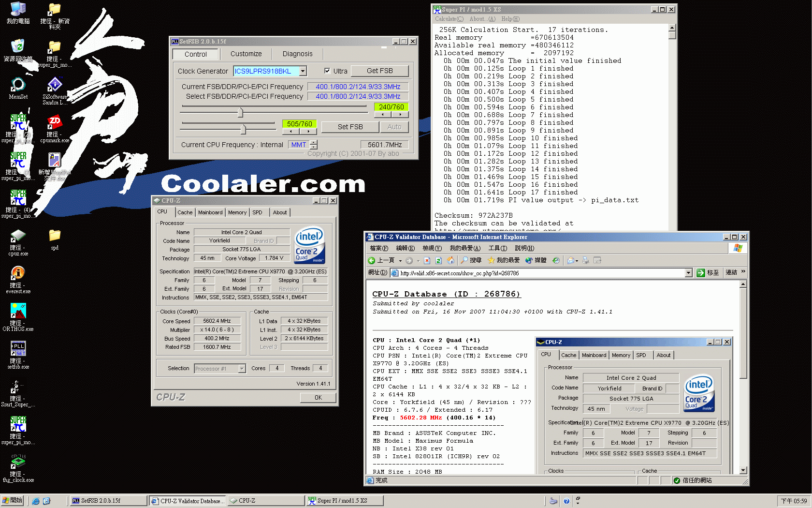Open the Start_Super desktop shortcut
The image size is (812, 508).
click(18, 393)
